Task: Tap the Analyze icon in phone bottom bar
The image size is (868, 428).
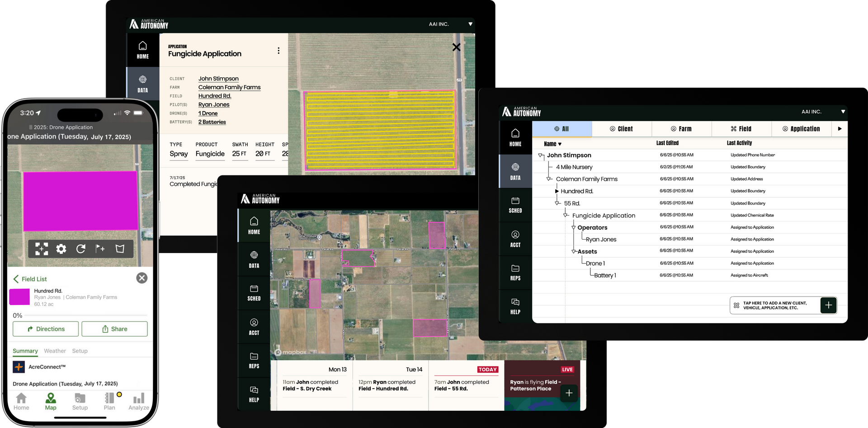Action: [138, 401]
